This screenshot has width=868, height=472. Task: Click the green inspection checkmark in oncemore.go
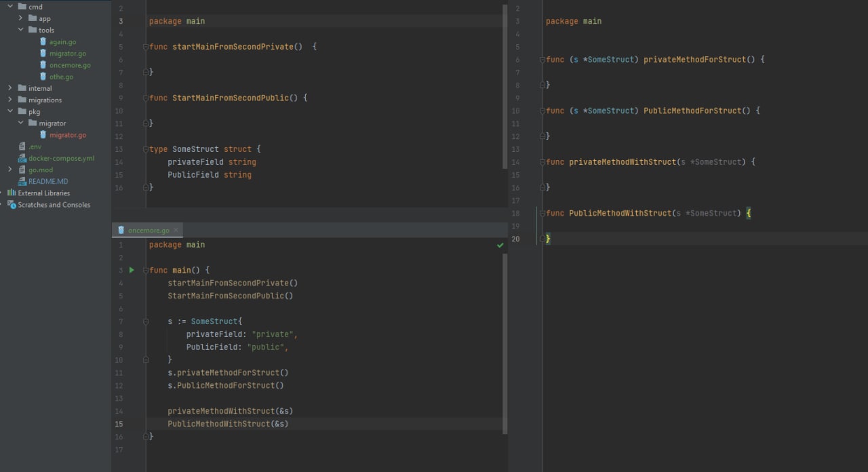click(500, 245)
